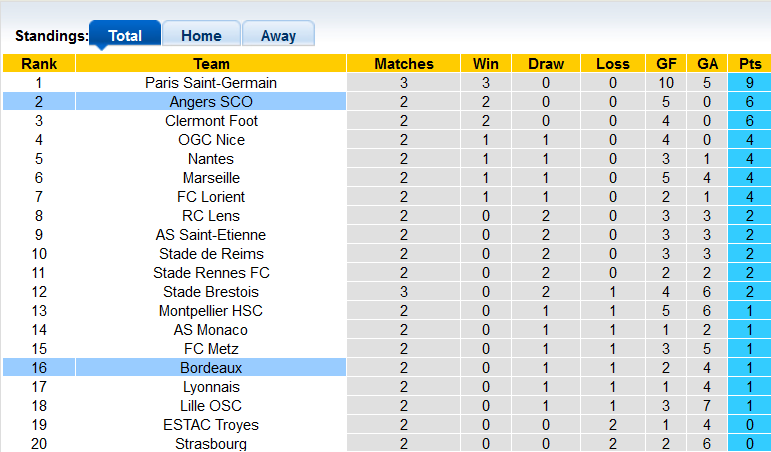Select OGC Nice in the standings
This screenshot has height=452, width=771.
[211, 140]
